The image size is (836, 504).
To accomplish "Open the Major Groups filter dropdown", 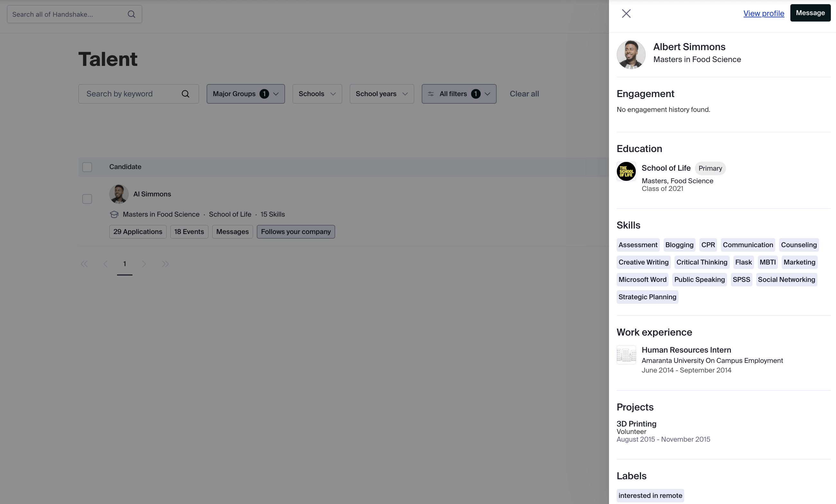I will point(246,94).
